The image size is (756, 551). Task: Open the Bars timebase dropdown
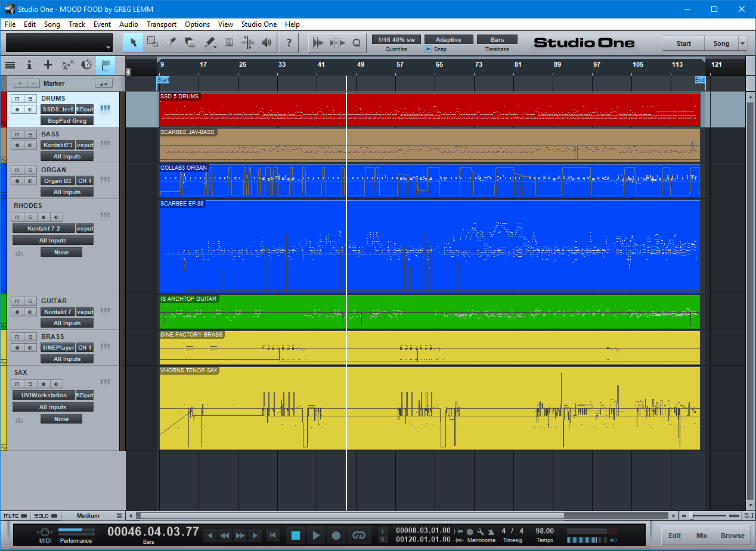pos(497,40)
